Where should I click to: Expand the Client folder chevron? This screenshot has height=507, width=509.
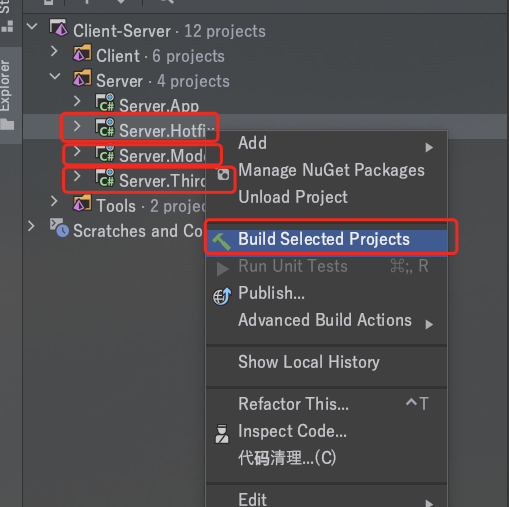tap(54, 51)
